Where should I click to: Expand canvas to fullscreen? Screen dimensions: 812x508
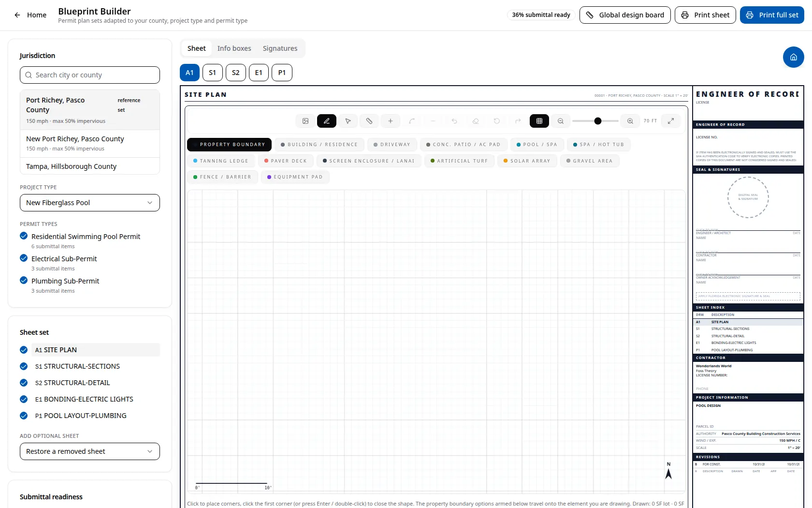(671, 121)
